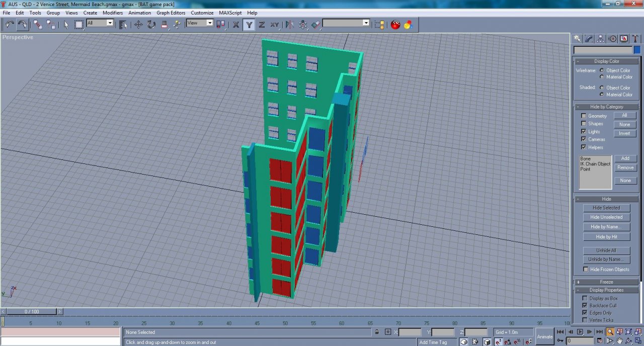Activate the Pan hand viewport tool
644x346 pixels.
coord(620,341)
